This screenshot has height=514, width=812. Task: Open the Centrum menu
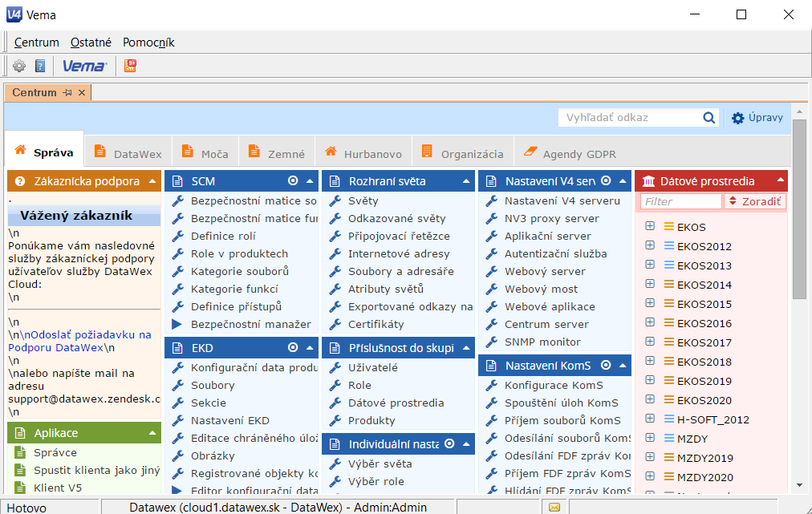coord(36,42)
